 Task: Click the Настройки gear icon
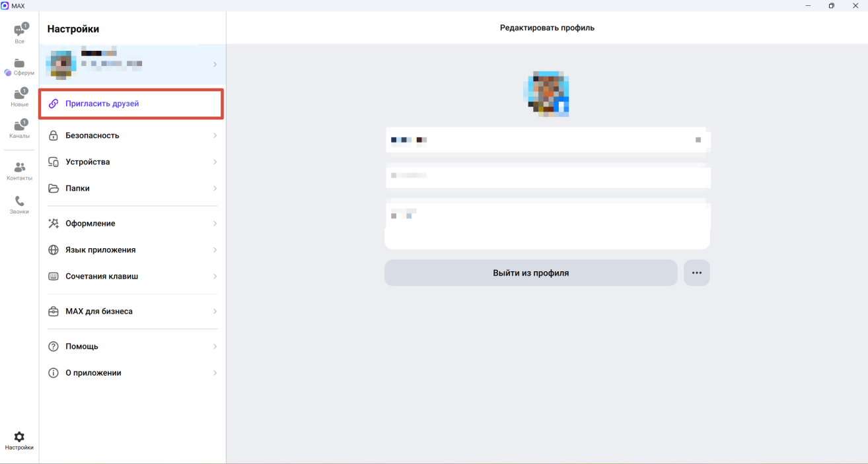pyautogui.click(x=19, y=437)
